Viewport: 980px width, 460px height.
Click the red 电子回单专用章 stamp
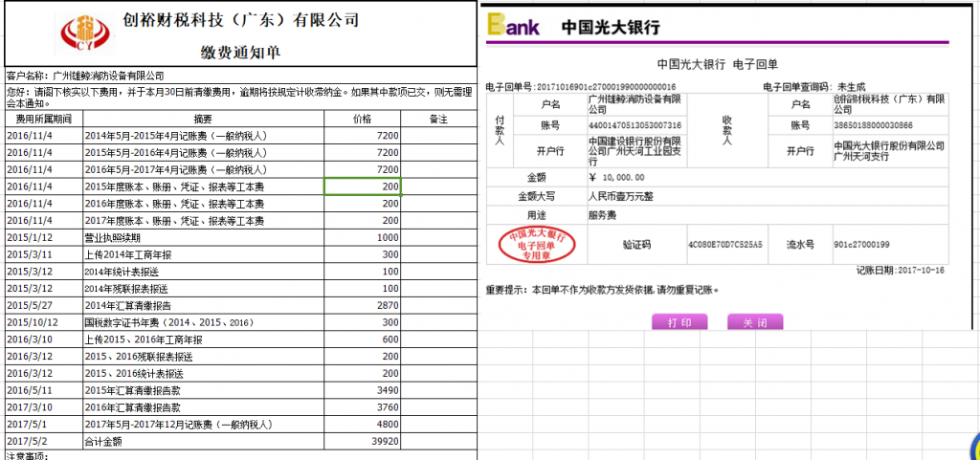click(x=537, y=245)
